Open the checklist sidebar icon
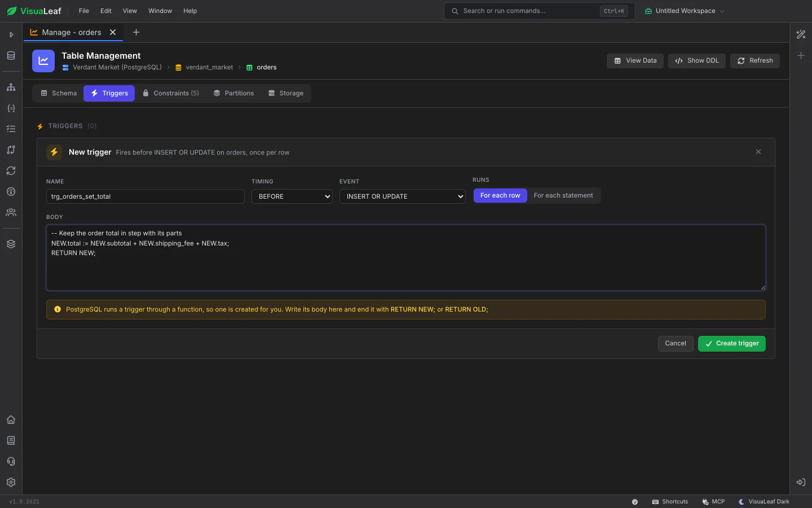 click(11, 129)
